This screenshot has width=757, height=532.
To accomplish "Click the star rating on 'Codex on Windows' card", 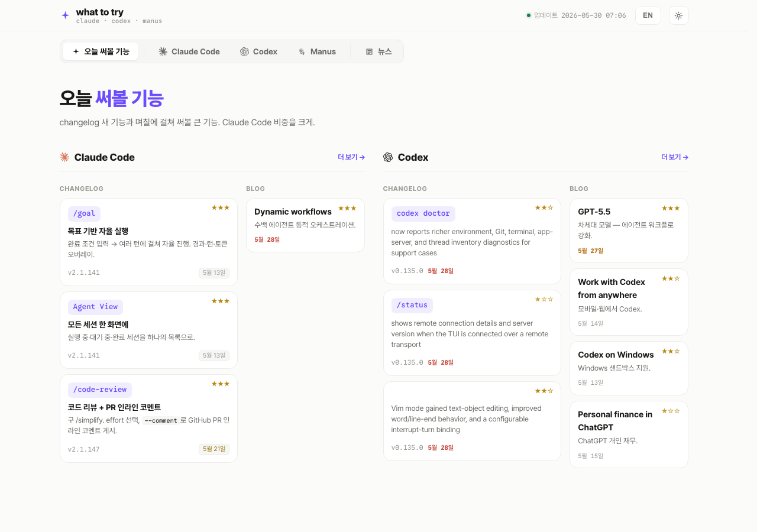I will click(671, 351).
